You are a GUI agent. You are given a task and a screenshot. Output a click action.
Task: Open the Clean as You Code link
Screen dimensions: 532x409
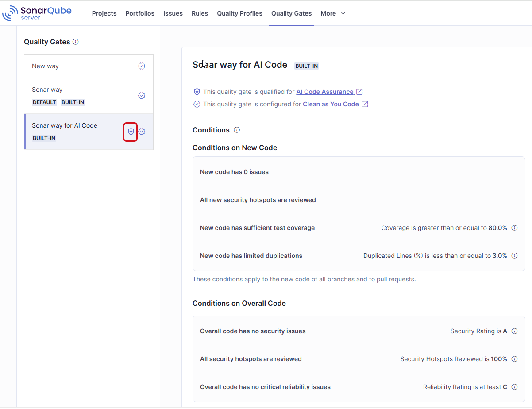click(x=332, y=104)
